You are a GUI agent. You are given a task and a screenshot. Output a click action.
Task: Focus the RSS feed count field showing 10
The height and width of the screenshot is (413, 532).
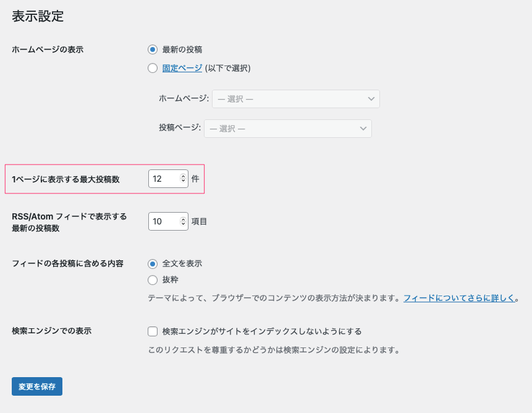tap(163, 221)
